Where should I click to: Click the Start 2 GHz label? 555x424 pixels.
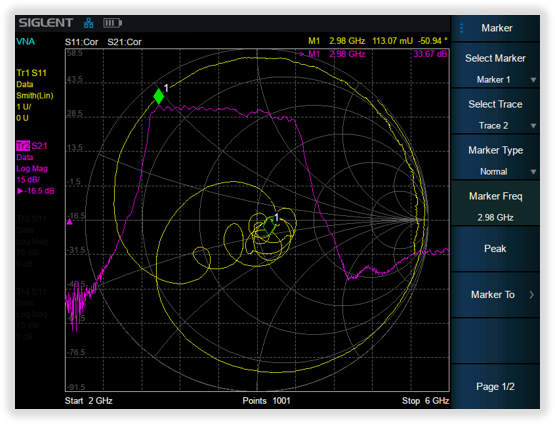pos(88,401)
